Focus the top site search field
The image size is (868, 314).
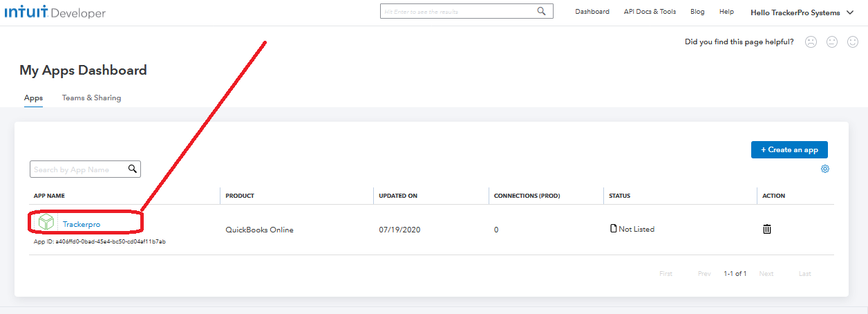[466, 11]
